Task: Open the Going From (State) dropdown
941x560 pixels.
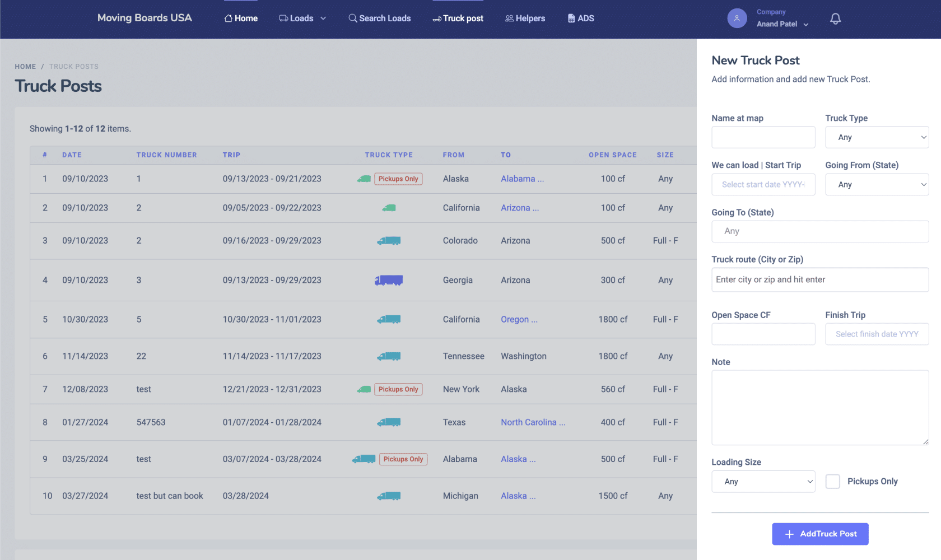Action: tap(877, 184)
